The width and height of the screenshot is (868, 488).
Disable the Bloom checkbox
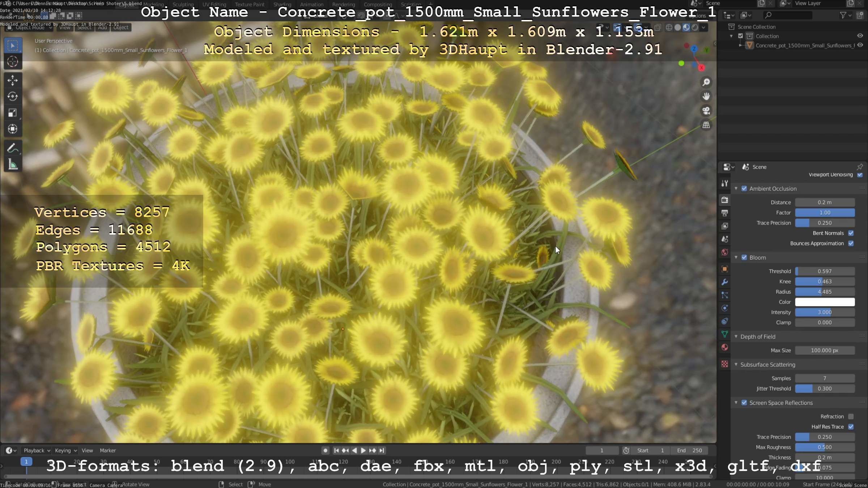click(744, 258)
